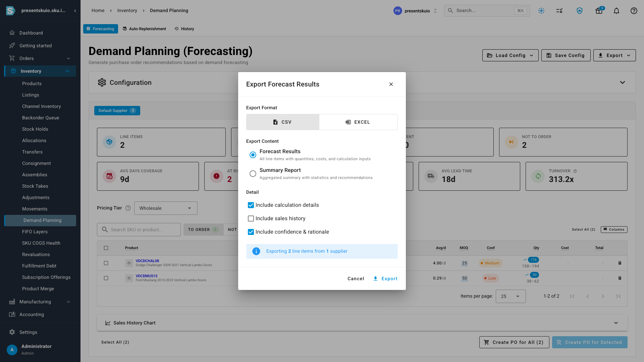The image size is (644, 362).
Task: Click the shield icon in top bar
Action: 580,11
